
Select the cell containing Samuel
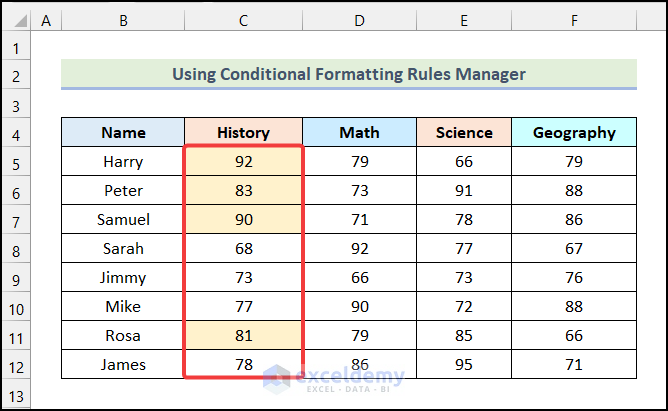pyautogui.click(x=123, y=220)
